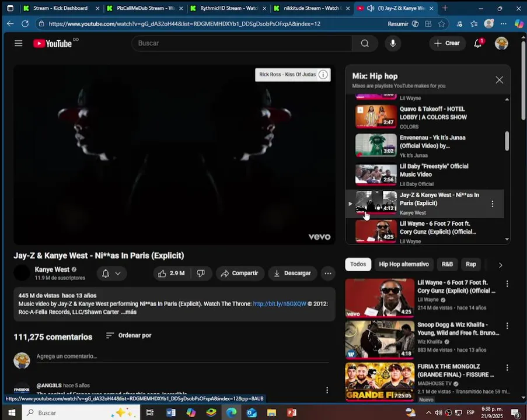The height and width of the screenshot is (420, 527).
Task: Open the account avatar menu
Action: (501, 43)
